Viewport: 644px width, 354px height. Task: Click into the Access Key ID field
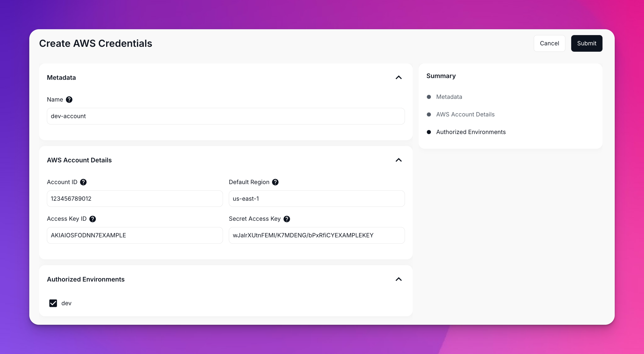point(135,235)
